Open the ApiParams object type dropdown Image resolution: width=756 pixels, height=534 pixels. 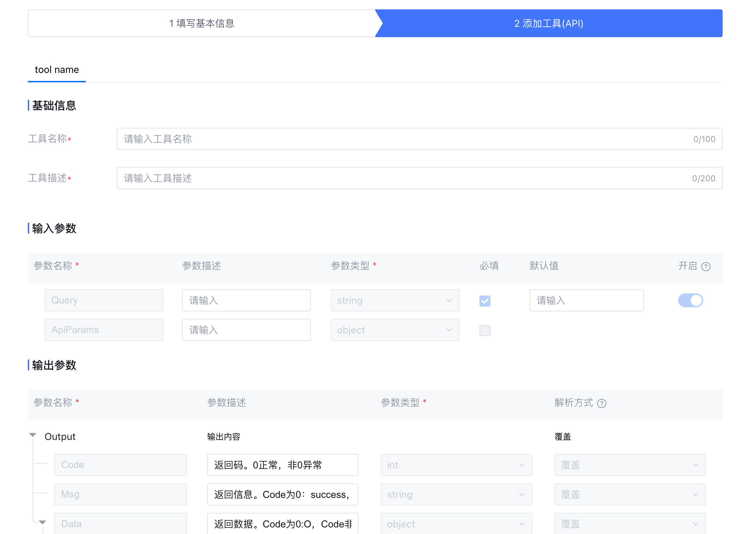tap(395, 330)
